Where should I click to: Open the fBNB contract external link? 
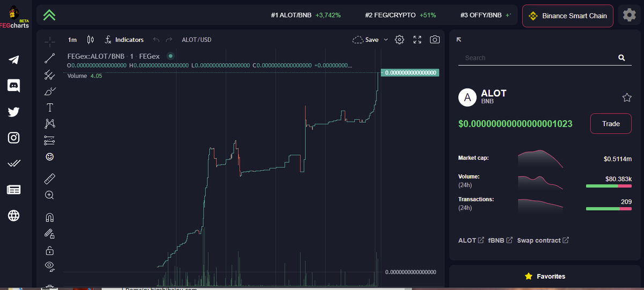coord(500,240)
